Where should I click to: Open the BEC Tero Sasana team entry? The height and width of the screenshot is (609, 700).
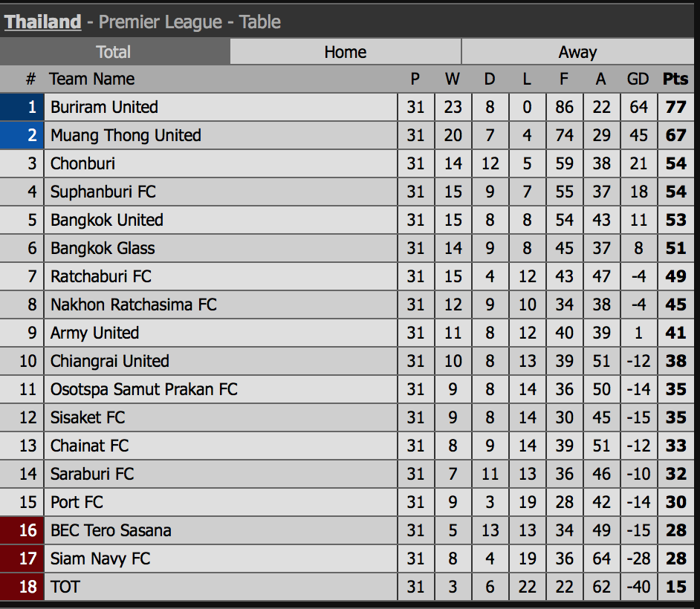click(111, 530)
